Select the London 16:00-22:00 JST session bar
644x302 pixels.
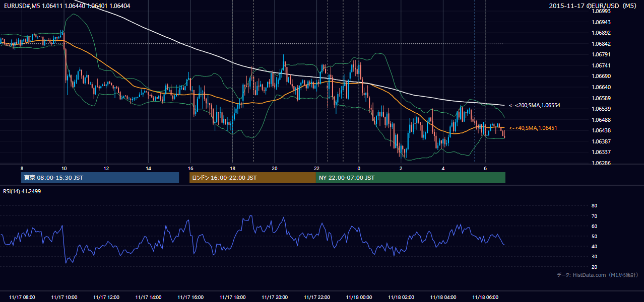coord(252,178)
